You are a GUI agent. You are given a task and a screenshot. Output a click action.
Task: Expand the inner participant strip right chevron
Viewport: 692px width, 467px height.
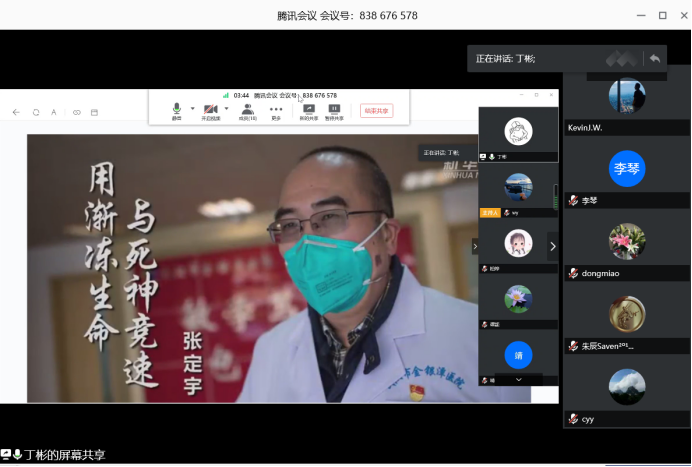[x=552, y=246]
